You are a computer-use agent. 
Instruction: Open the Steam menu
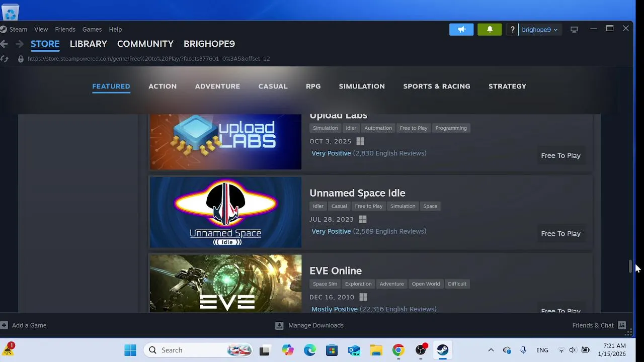(18, 29)
